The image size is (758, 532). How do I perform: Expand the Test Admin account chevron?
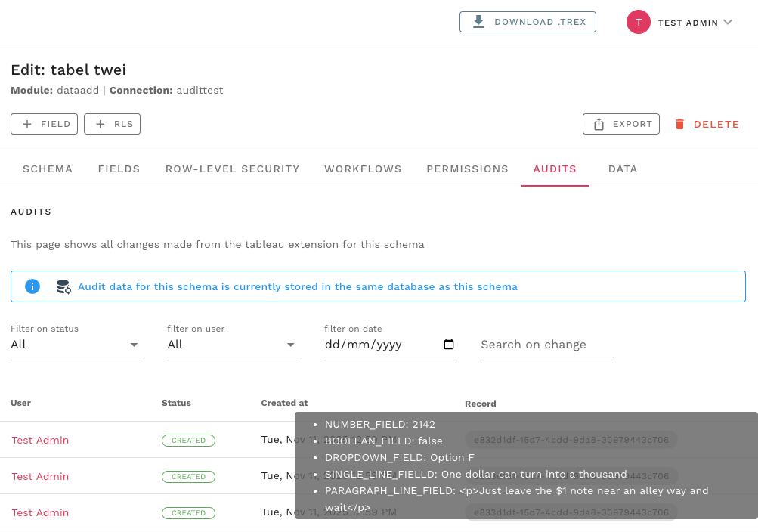[x=728, y=22]
